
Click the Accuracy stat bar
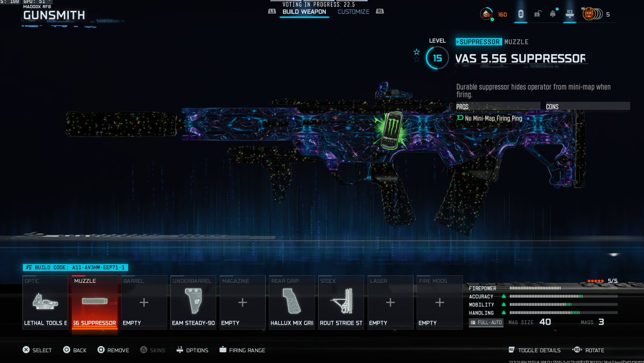pyautogui.click(x=563, y=296)
